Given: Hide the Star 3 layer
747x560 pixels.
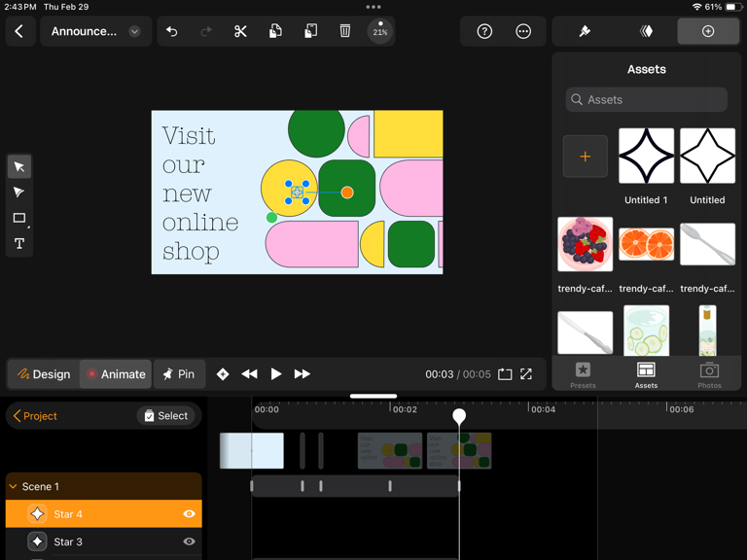Looking at the screenshot, I should 189,542.
